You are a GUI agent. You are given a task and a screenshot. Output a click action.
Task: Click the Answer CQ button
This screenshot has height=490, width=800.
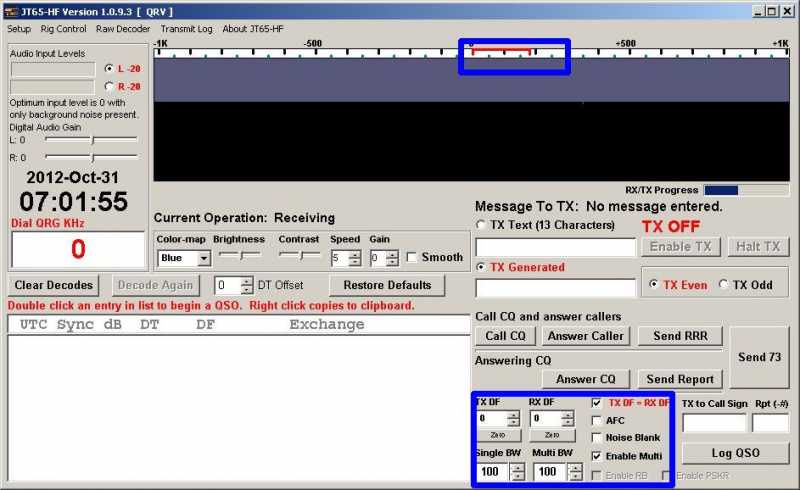[x=586, y=379]
